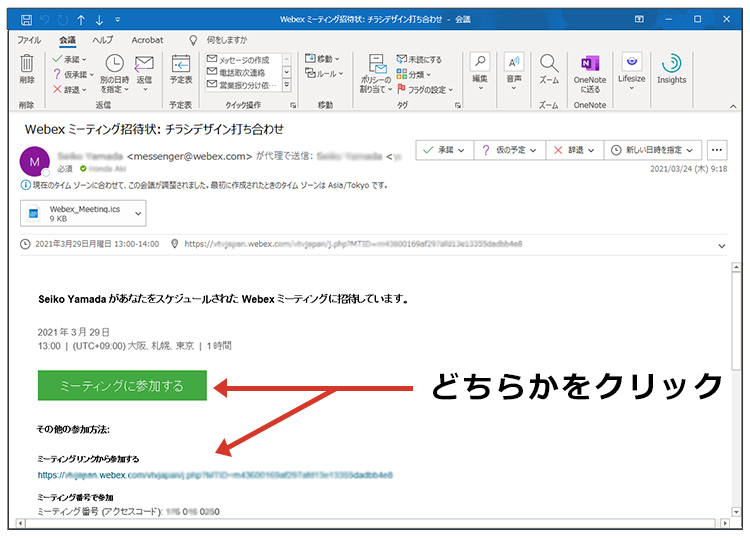Click the sender avatar M

[34, 162]
